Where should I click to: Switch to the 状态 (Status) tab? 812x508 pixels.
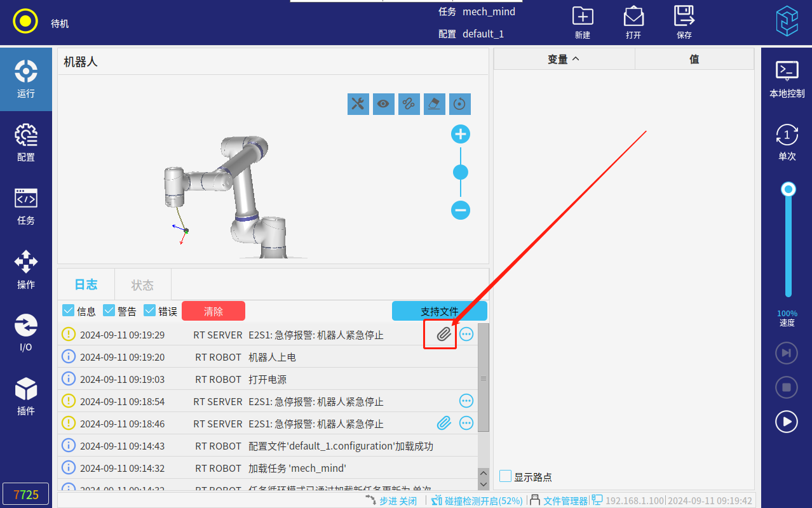coord(142,285)
